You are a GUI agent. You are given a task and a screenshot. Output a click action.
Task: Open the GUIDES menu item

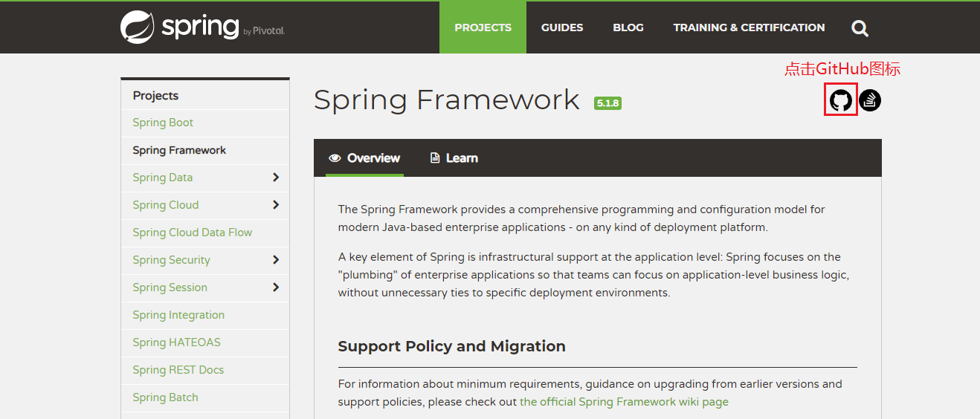(562, 27)
